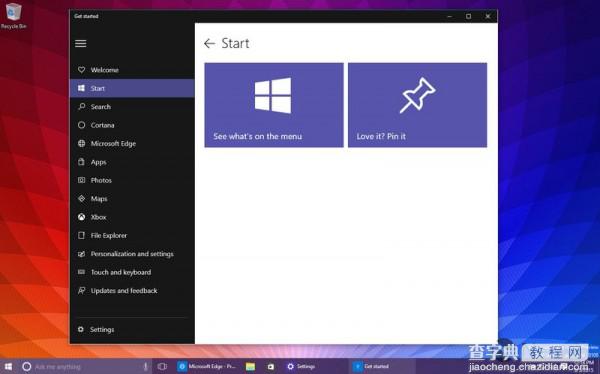Screen dimensions: 600x374
Task: Select Welcome in the sidebar
Action: point(132,70)
